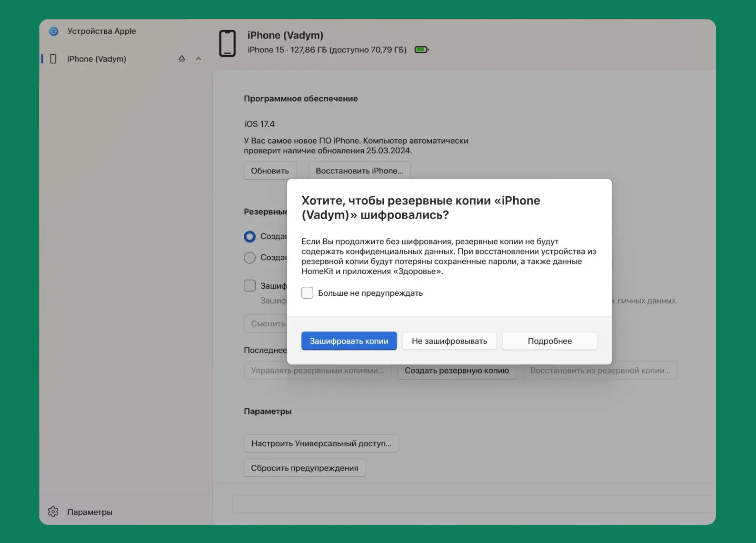Screen dimensions: 756x543
Task: Click Создать резервную копию button
Action: [x=457, y=371]
